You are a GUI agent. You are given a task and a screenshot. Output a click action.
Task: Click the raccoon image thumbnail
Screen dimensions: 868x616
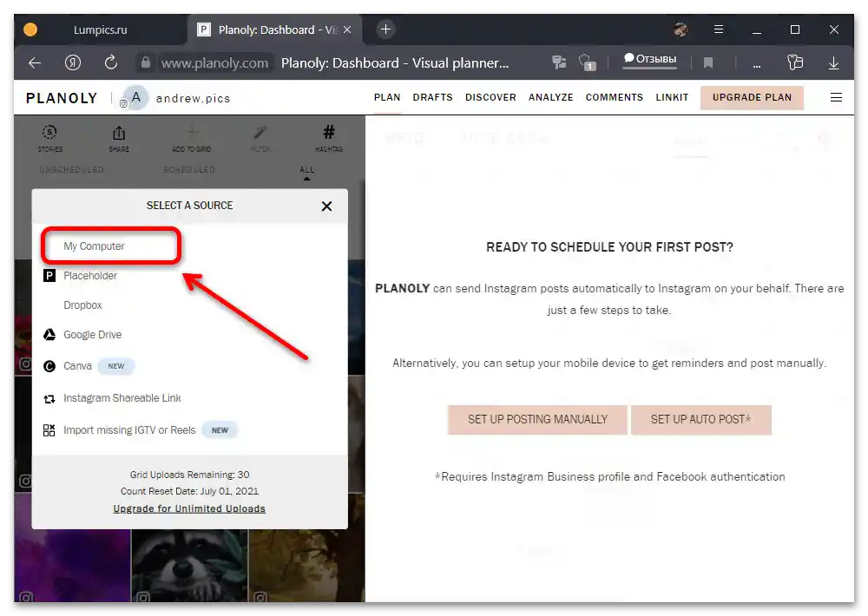[189, 566]
